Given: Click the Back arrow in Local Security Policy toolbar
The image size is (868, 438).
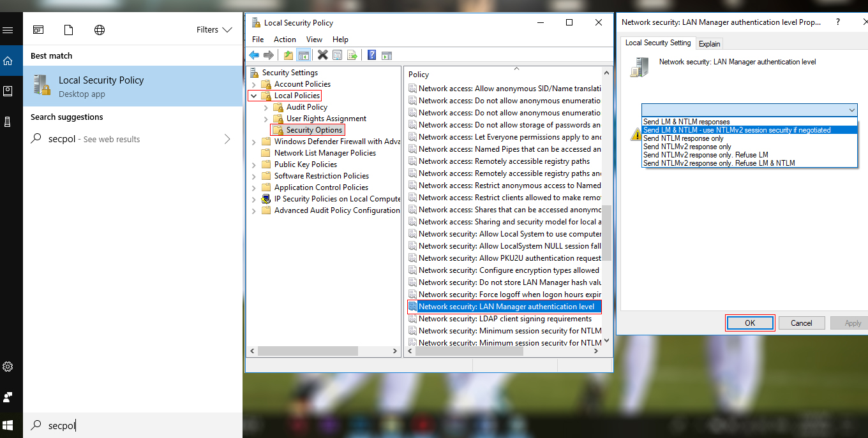Looking at the screenshot, I should point(254,55).
